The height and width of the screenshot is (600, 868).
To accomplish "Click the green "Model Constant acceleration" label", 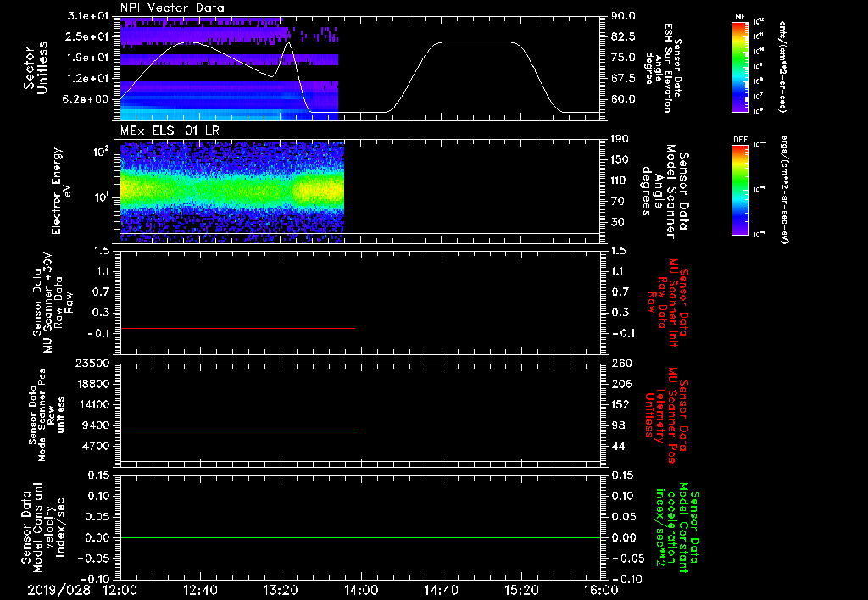I will click(676, 528).
